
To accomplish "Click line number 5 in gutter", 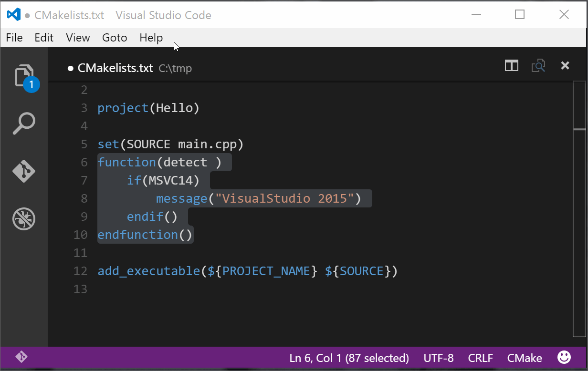I will coord(84,144).
